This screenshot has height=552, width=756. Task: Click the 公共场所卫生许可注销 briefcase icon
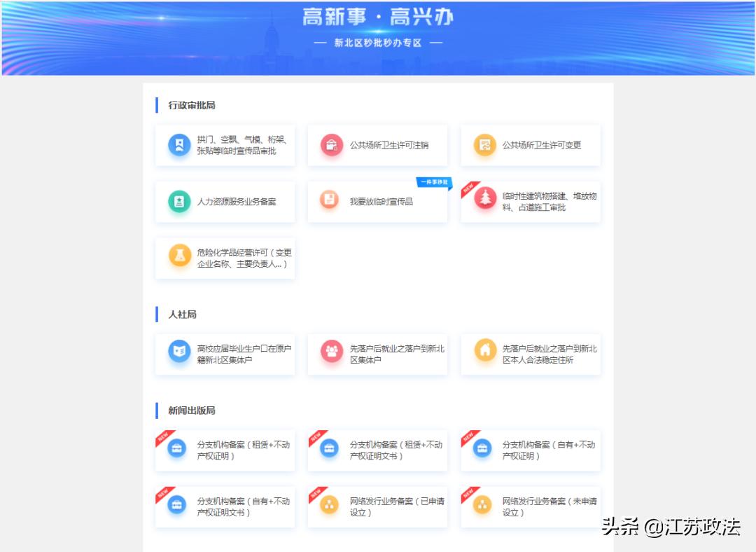click(x=332, y=145)
